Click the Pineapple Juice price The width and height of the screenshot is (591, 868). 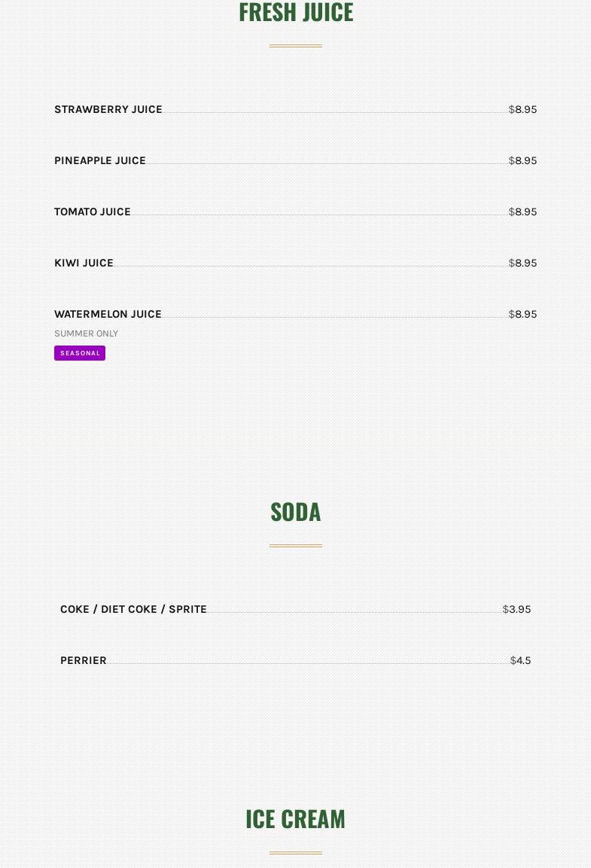tap(522, 160)
